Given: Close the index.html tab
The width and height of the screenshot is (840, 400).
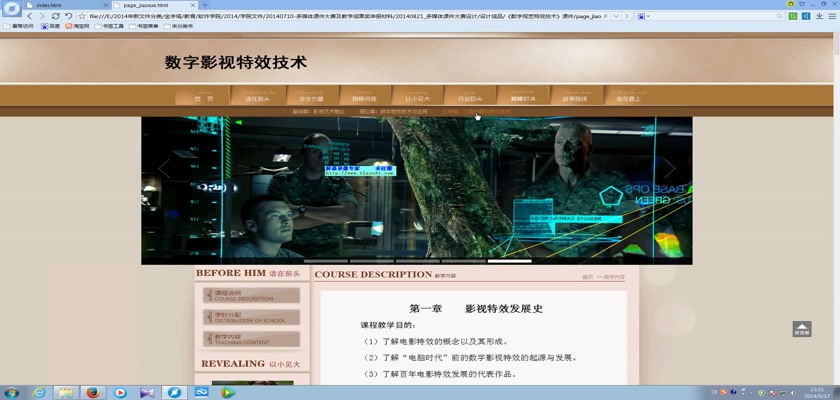Looking at the screenshot, I should tap(105, 5).
